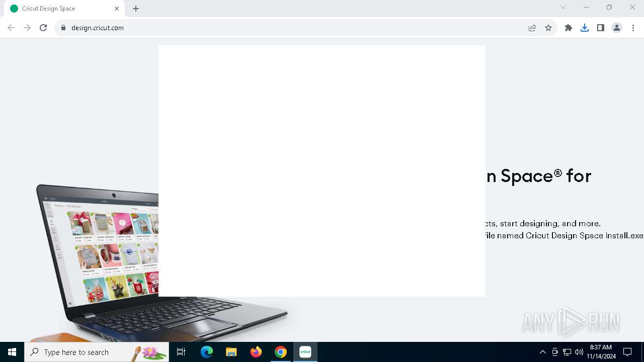
Task: Open Windows notification center
Action: pyautogui.click(x=627, y=352)
